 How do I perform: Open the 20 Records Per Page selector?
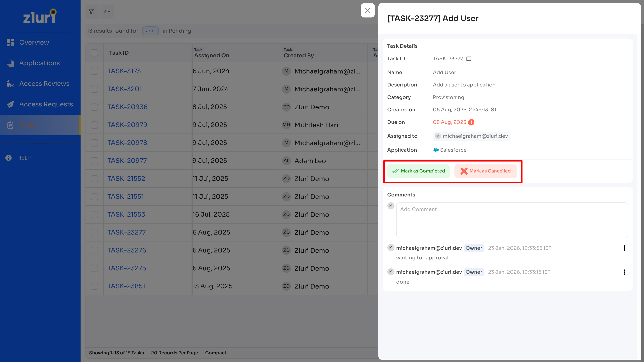[174, 353]
